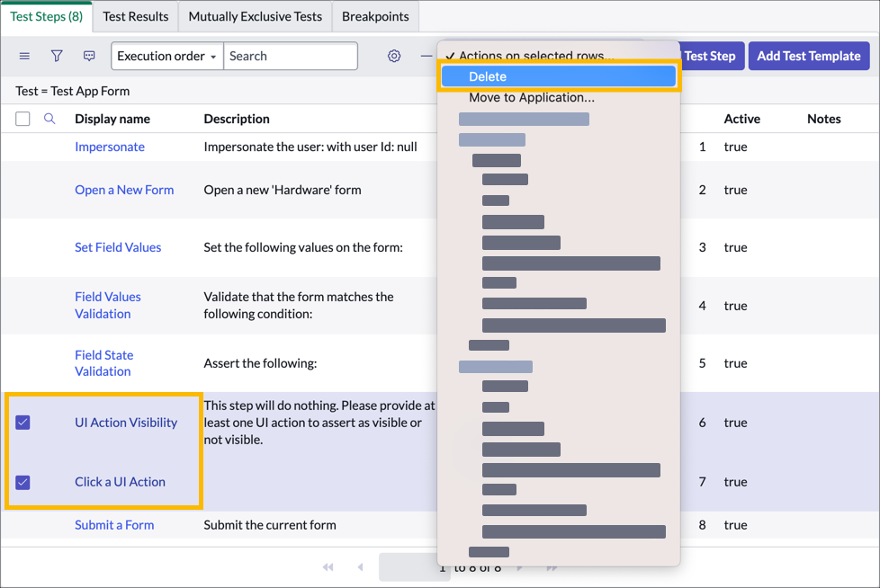Screen dimensions: 880x588
Task: Click the filter funnel icon
Action: 57,56
